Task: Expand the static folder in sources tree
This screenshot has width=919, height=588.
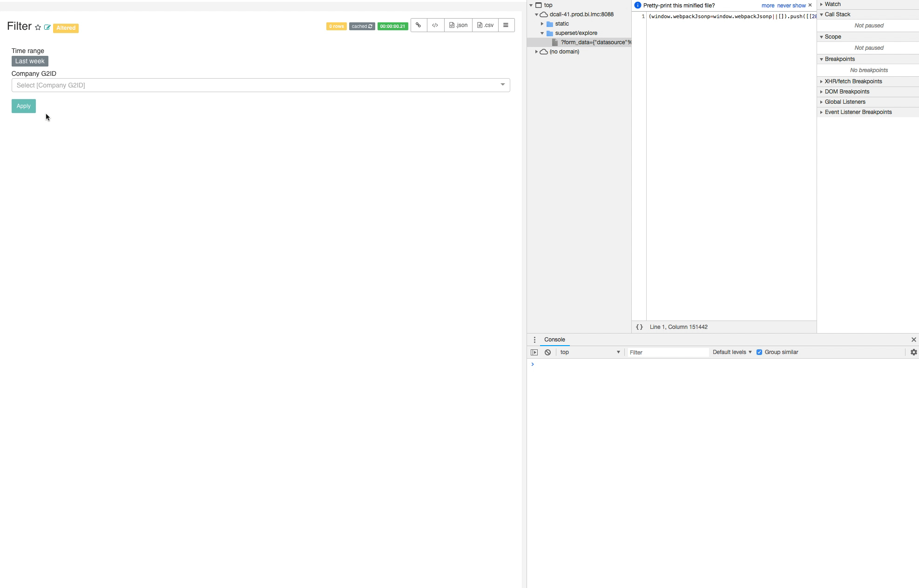Action: [541, 23]
